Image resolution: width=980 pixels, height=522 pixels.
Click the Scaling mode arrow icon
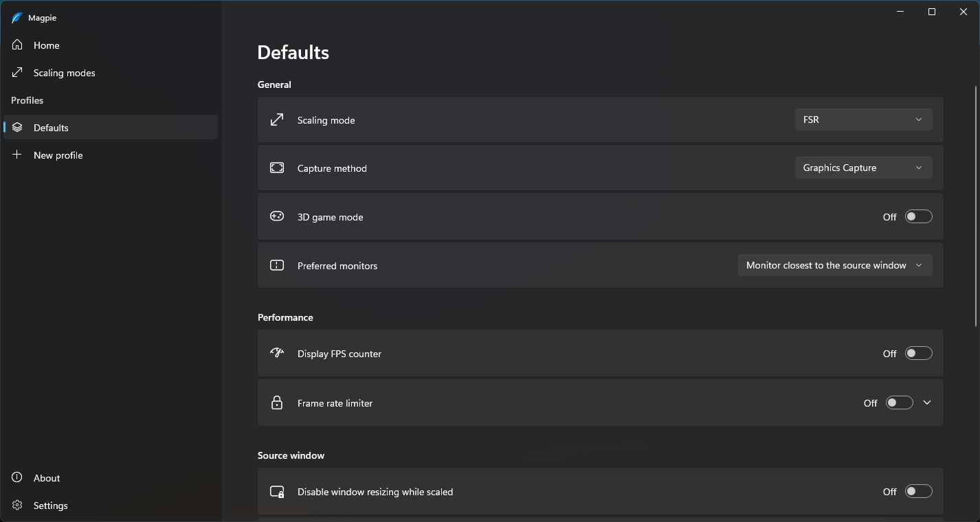tap(277, 120)
